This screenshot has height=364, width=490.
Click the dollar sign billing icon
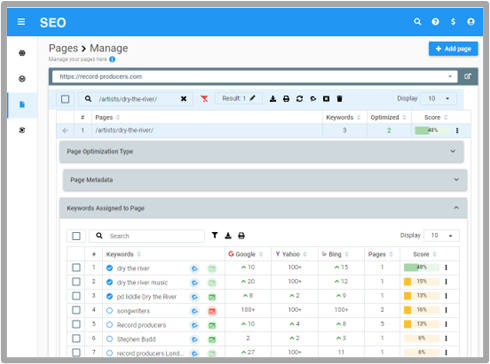pyautogui.click(x=453, y=22)
